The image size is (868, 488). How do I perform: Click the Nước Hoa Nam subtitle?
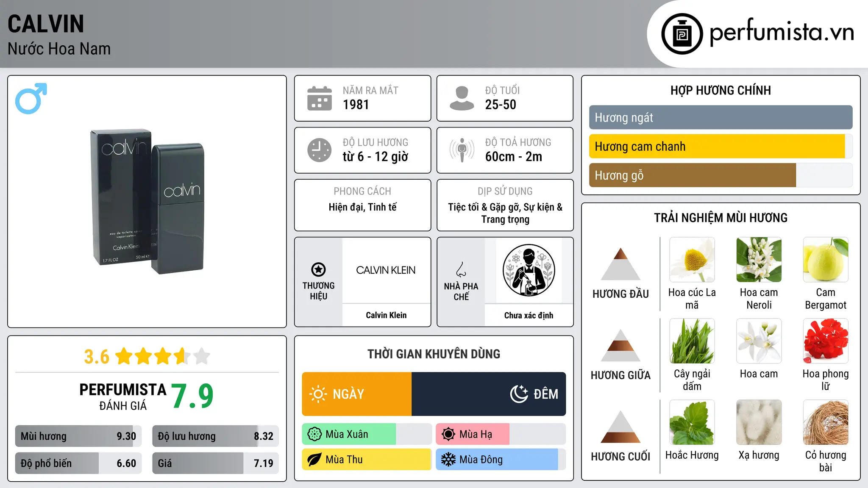59,49
